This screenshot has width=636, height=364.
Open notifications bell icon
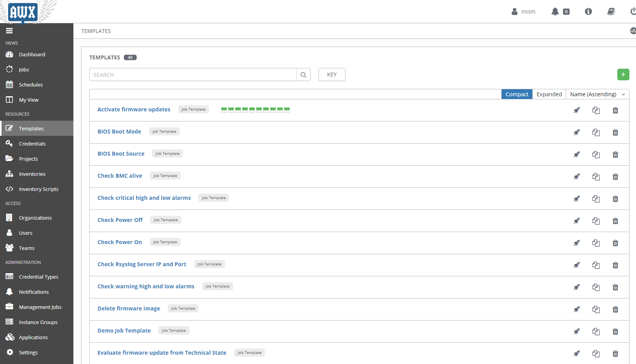555,12
